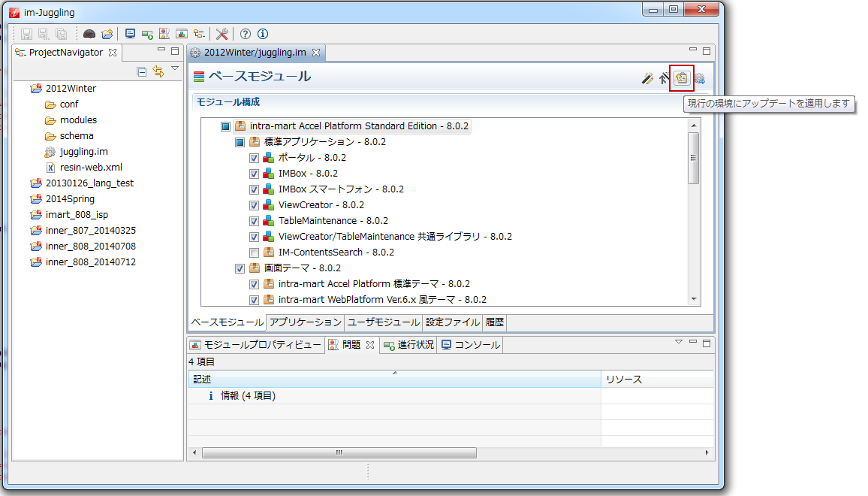Click the blue info about icon
Image resolution: width=868 pixels, height=496 pixels.
[x=263, y=35]
